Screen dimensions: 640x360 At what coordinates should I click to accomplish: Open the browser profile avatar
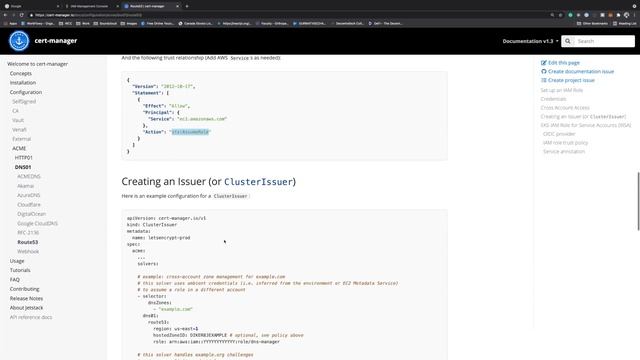pyautogui.click(x=627, y=15)
